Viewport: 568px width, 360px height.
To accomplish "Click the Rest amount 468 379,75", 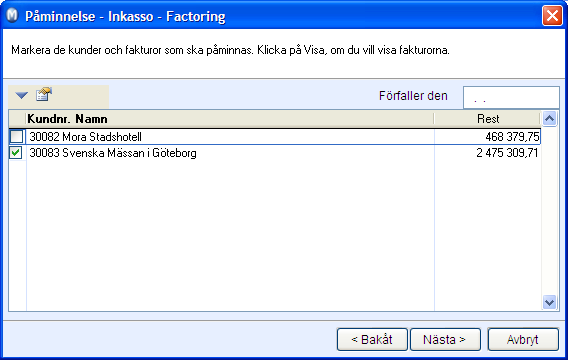I will (x=512, y=137).
